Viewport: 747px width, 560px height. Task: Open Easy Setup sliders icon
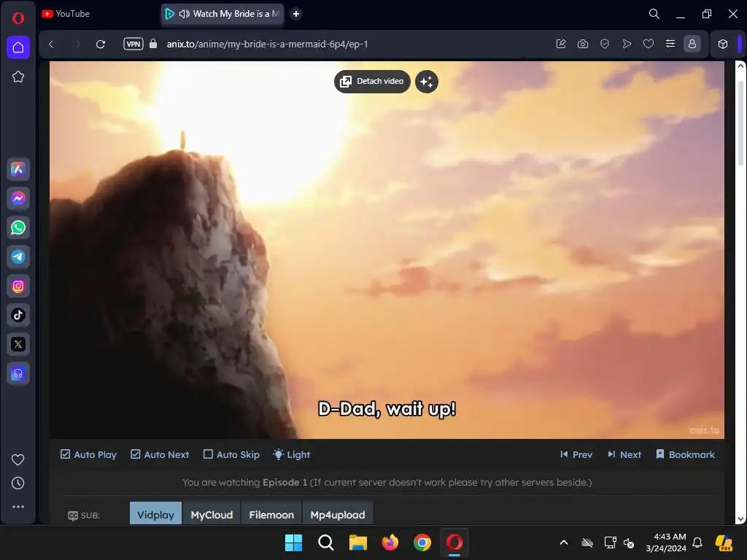tap(670, 44)
